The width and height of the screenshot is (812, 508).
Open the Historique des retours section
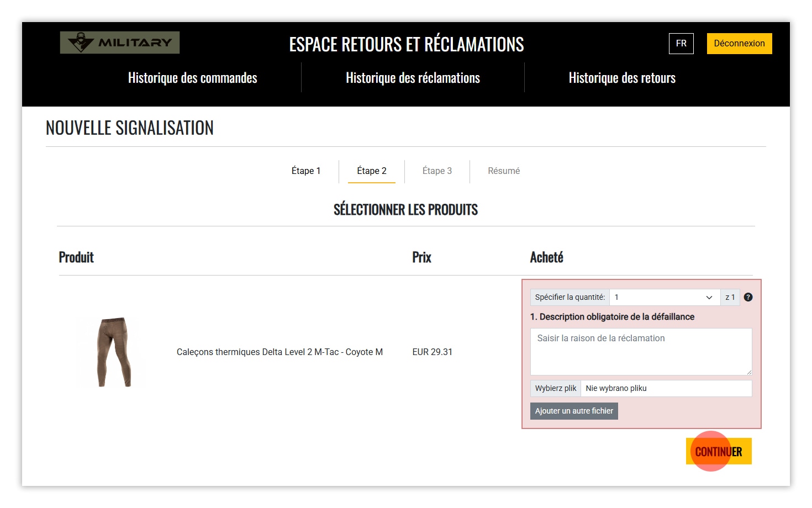pos(621,78)
